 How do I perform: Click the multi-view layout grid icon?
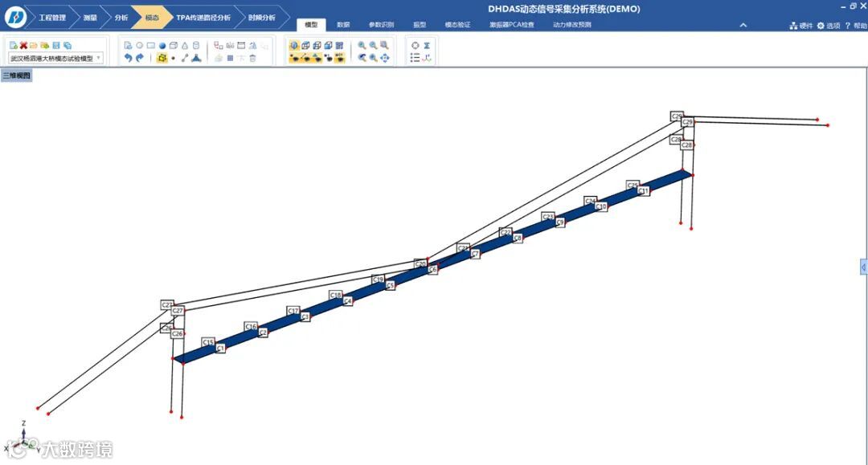[339, 45]
